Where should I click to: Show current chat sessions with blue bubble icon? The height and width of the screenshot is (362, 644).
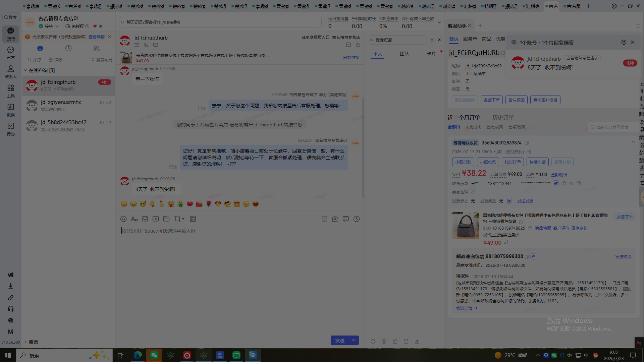(40, 49)
